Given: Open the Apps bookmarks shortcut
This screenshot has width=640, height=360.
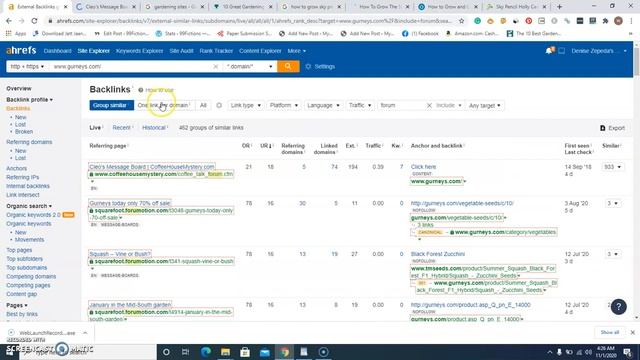Looking at the screenshot, I should 16,34.
